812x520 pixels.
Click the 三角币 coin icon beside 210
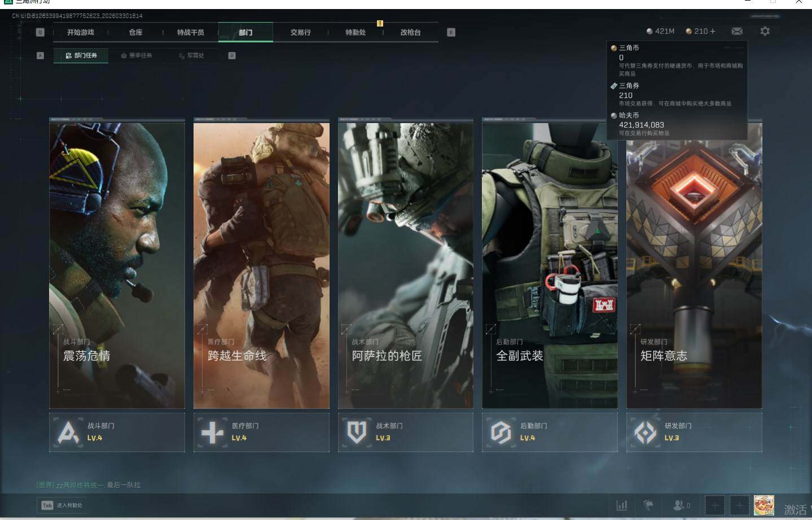(x=688, y=31)
